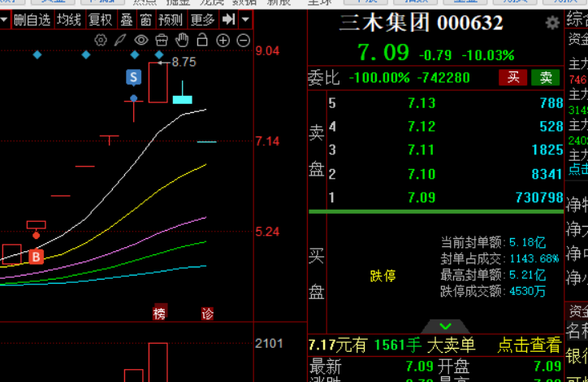The width and height of the screenshot is (588, 382).
Task: Select the drawing pen tool icon
Action: click(x=120, y=40)
